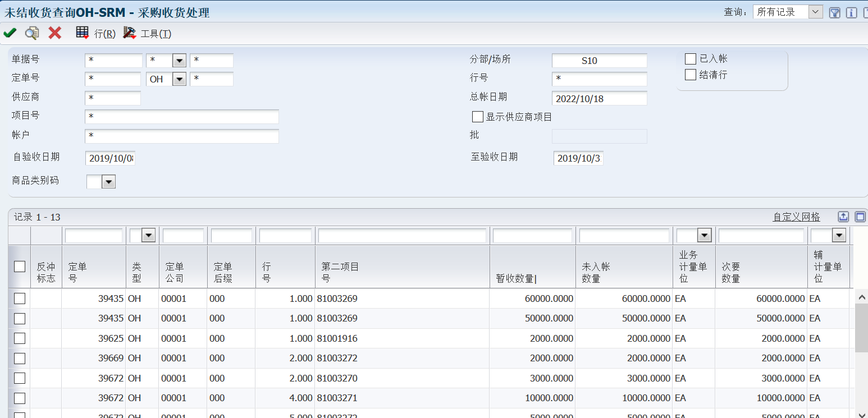868x418 pixels.
Task: Open the 查询 所有记录 dropdown
Action: pos(816,12)
